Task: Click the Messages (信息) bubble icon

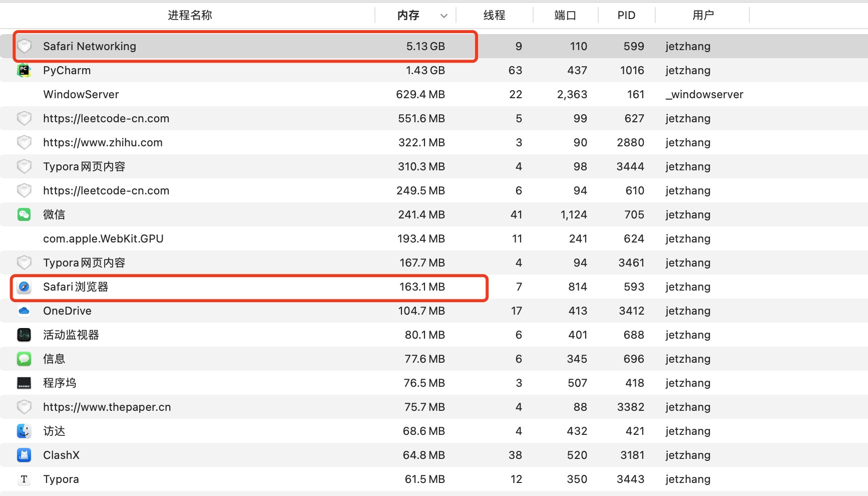Action: point(24,359)
